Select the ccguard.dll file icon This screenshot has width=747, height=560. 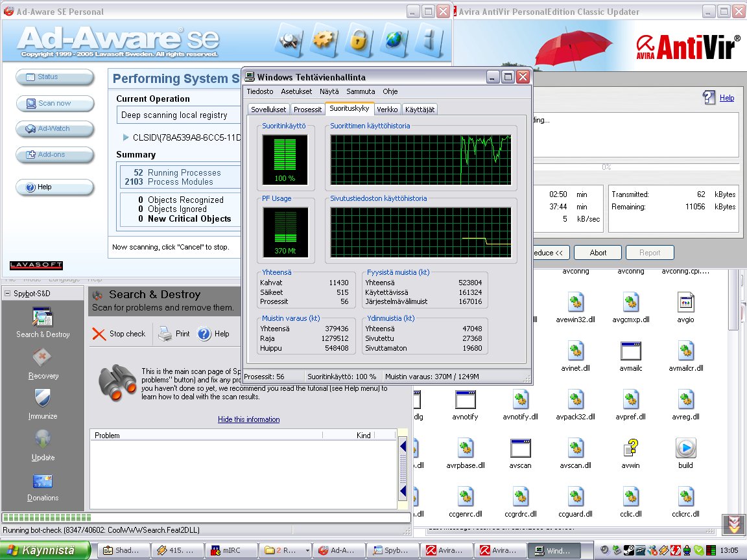576,496
